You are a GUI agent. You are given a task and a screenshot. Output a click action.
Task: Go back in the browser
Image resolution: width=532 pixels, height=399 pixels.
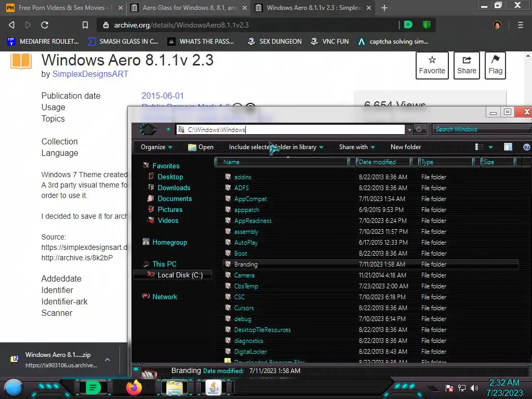tap(11, 25)
